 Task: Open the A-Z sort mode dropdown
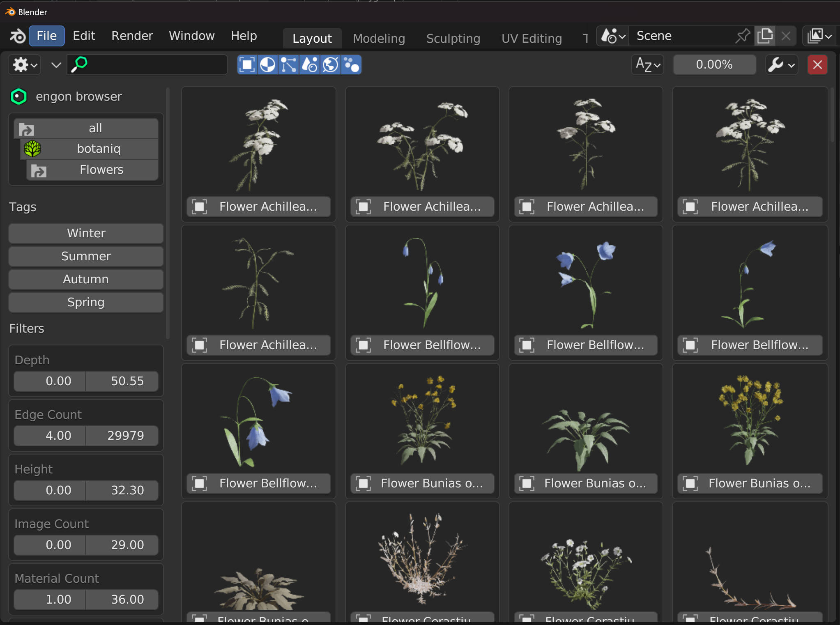pos(648,65)
